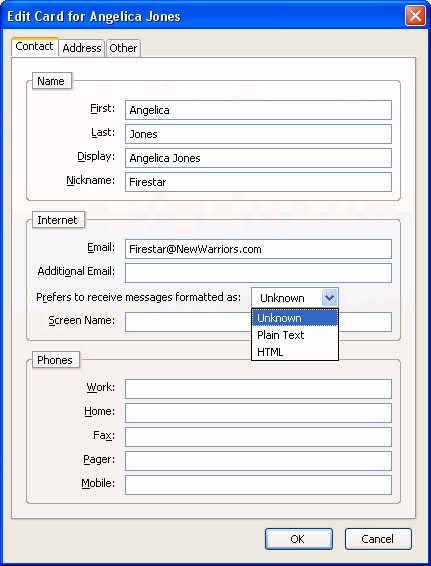Open the Other tab
Viewport: 431px width, 566px height.
[123, 48]
